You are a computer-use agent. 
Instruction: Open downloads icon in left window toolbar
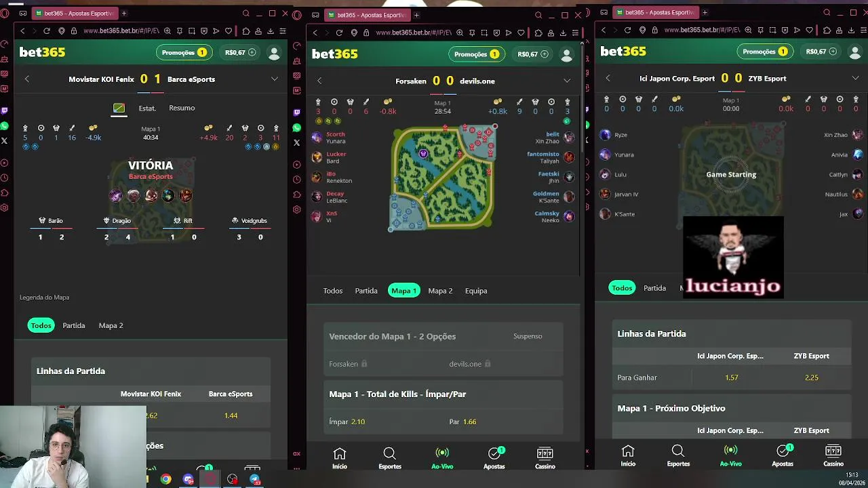(271, 30)
